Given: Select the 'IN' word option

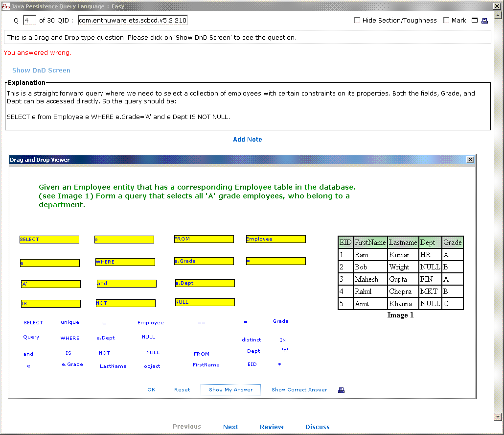Looking at the screenshot, I should 283,340.
